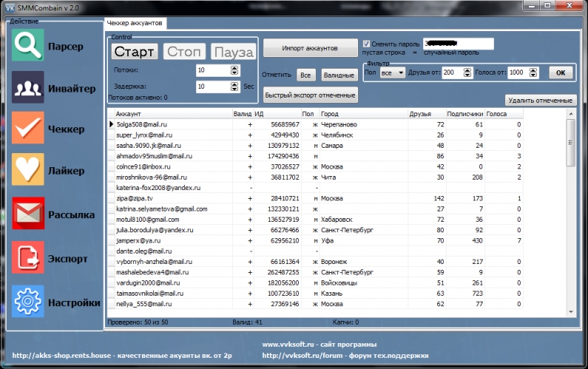
Task: Select the julia.borodulya@yandex.ru row
Action: point(315,230)
